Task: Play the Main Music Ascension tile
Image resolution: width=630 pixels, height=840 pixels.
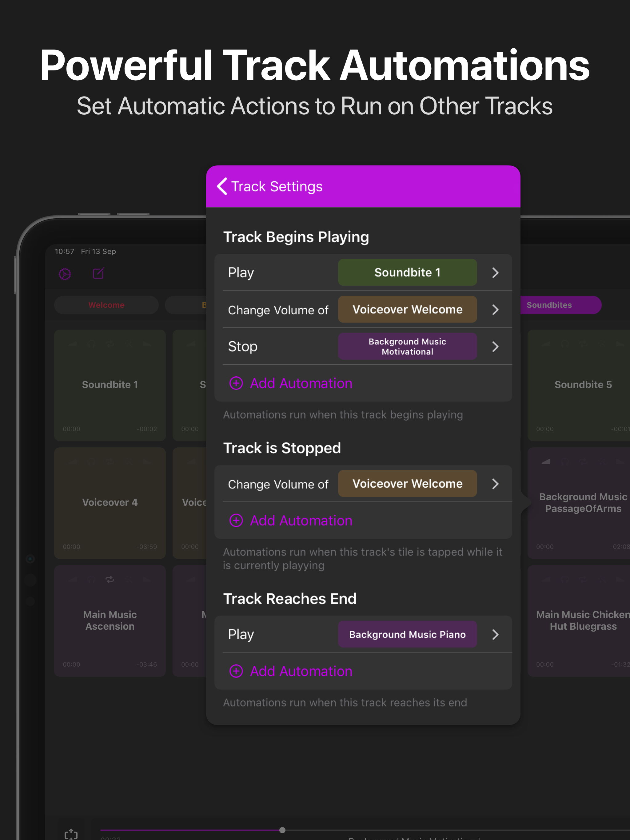Action: coord(110,620)
